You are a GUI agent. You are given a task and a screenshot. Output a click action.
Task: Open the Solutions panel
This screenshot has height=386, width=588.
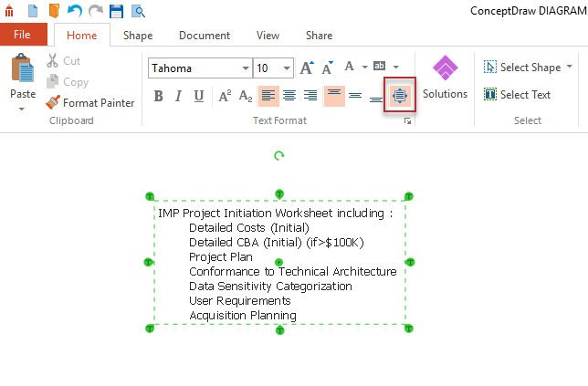point(445,78)
